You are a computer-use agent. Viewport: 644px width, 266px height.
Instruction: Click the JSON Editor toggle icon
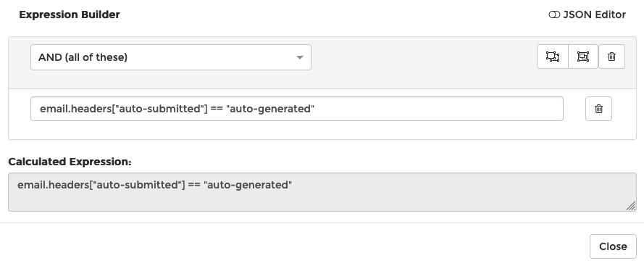554,14
